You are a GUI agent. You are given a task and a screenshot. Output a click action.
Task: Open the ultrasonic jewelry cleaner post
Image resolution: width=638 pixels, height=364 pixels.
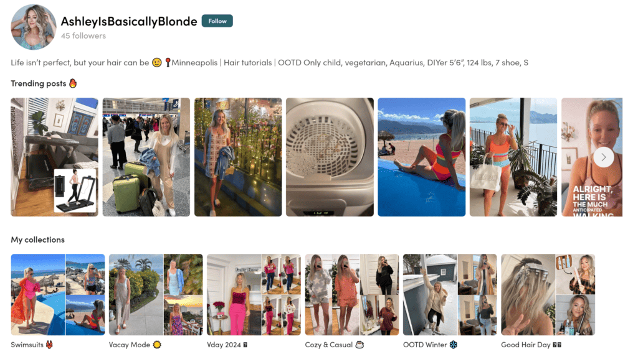coord(330,157)
